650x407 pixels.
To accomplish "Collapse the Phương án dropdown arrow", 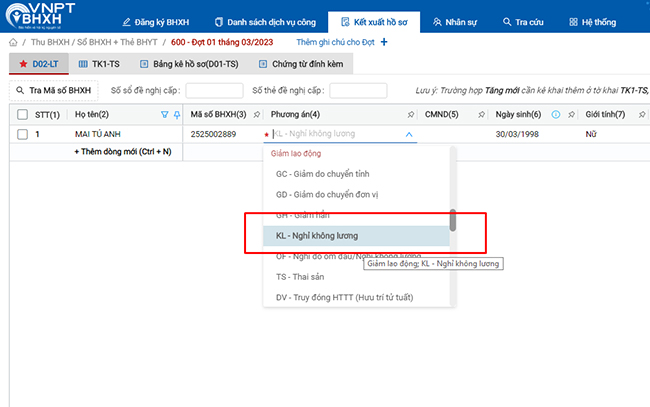I will [409, 135].
